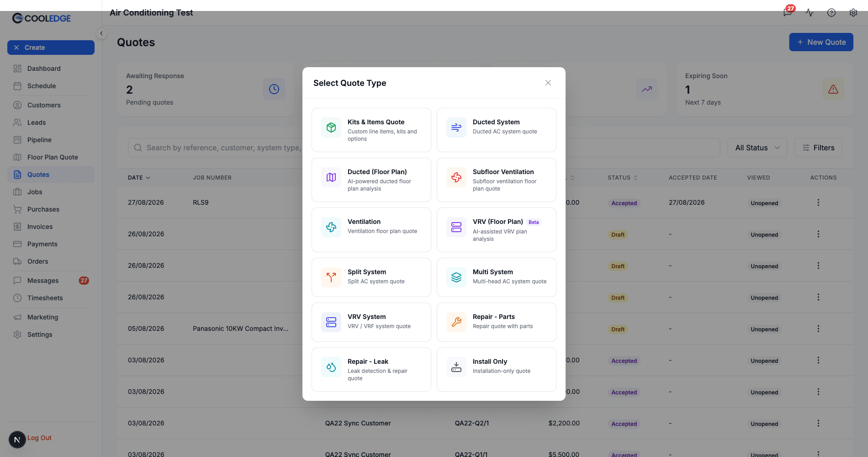Click the Log Out link
This screenshot has width=868, height=457.
click(39, 438)
